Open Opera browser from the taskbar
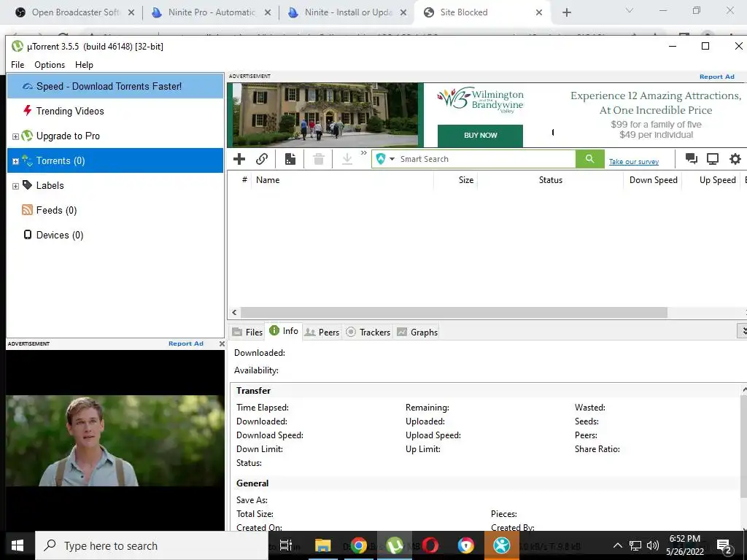This screenshot has width=747, height=560. (430, 545)
